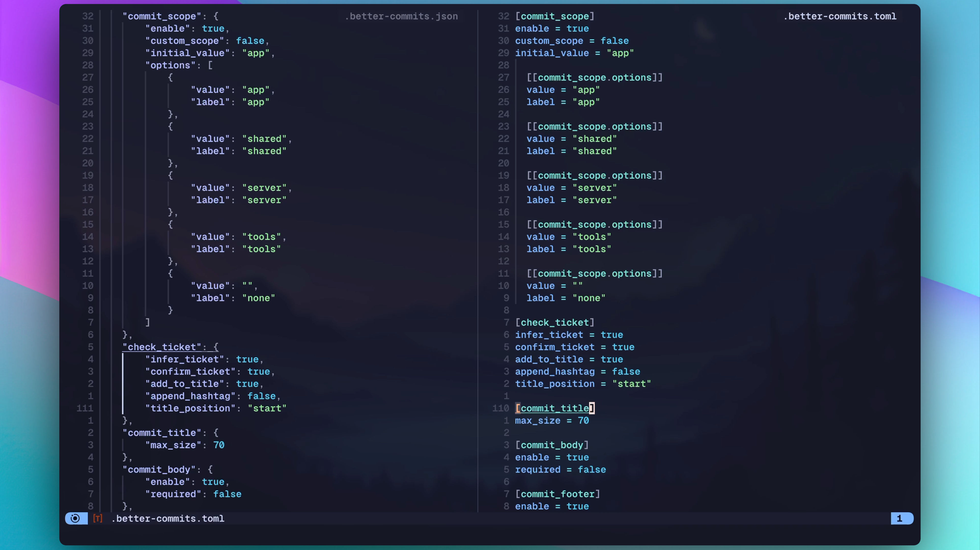Click the mode indicator icon in the statusline

point(75,518)
